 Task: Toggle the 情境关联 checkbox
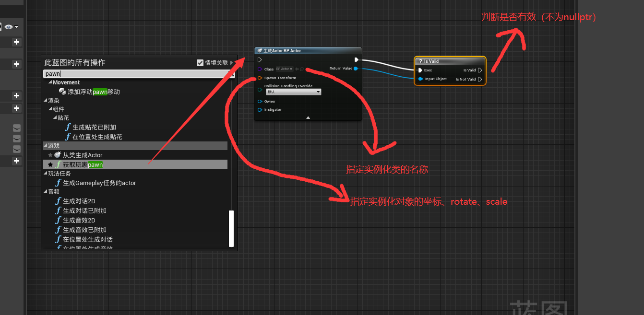coord(200,63)
